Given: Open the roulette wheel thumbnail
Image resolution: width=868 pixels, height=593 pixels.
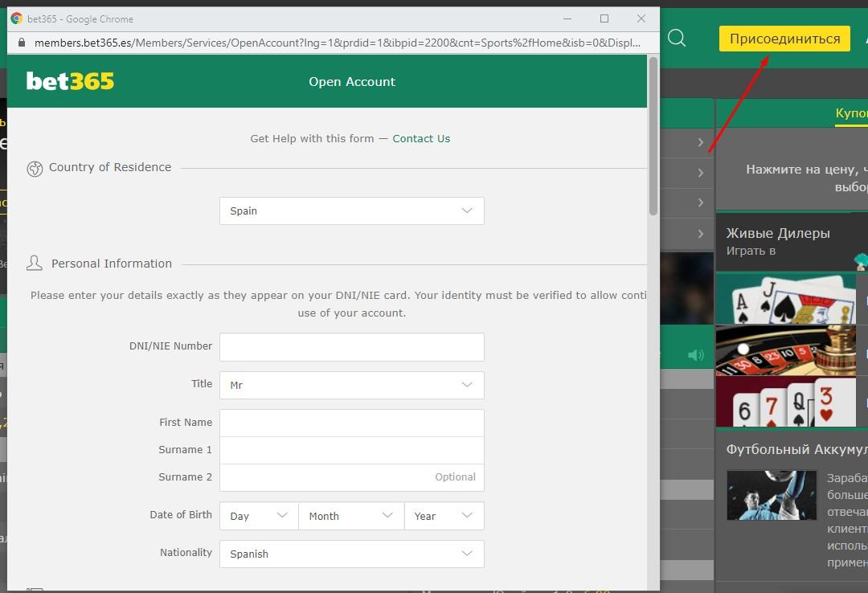Looking at the screenshot, I should point(785,350).
